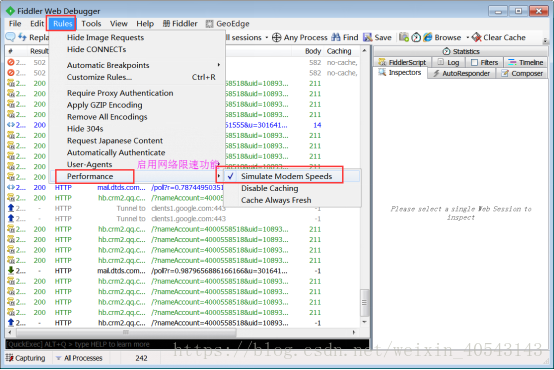Image resolution: width=554 pixels, height=370 pixels.
Task: Click sessions list scroll-up arrow
Action: pyautogui.click(x=364, y=51)
